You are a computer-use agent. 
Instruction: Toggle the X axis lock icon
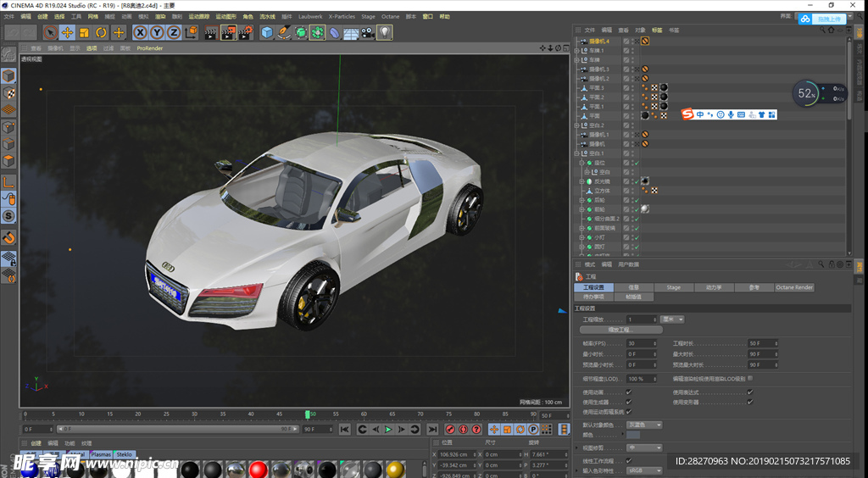tap(140, 32)
